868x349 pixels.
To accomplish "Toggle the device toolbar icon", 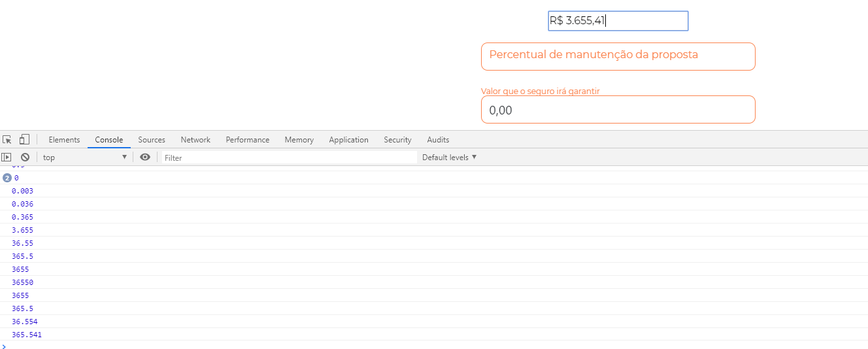I will coord(24,139).
